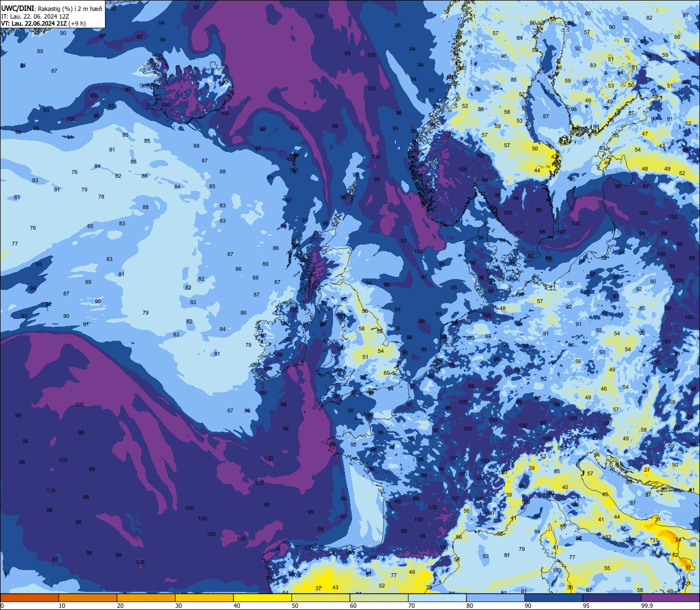Image resolution: width=700 pixels, height=610 pixels.
Task: Click the orange 10–20 legend swatch
Action: pyautogui.click(x=87, y=597)
